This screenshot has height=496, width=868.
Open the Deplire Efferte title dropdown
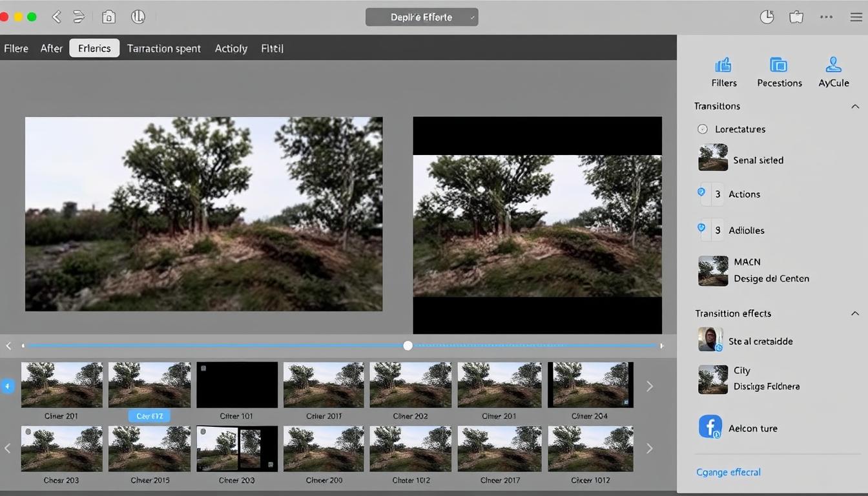point(422,17)
